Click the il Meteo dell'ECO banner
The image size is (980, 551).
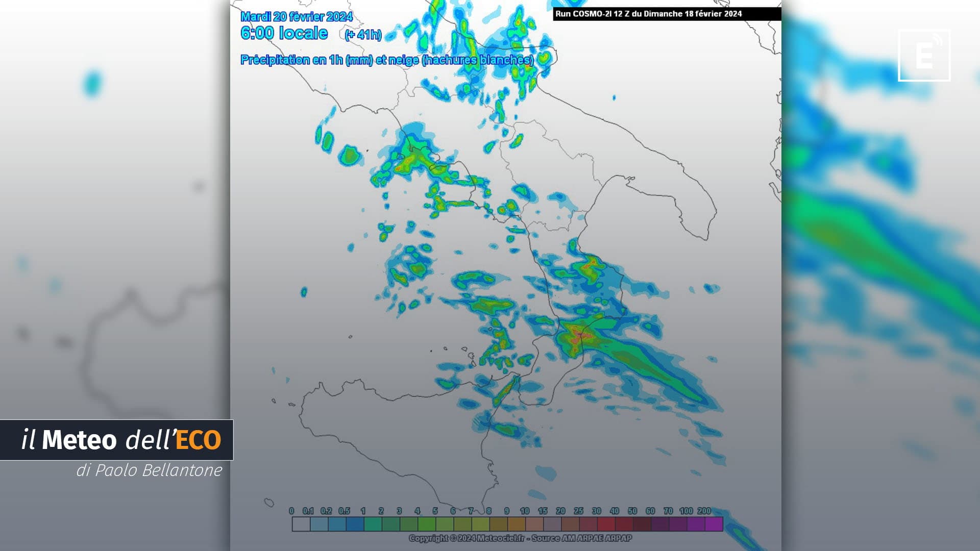(117, 440)
